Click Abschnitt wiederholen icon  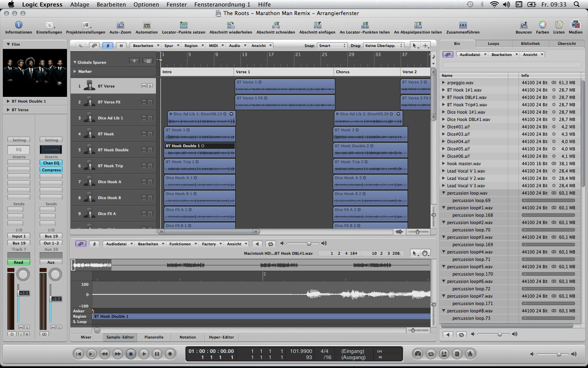coord(231,25)
